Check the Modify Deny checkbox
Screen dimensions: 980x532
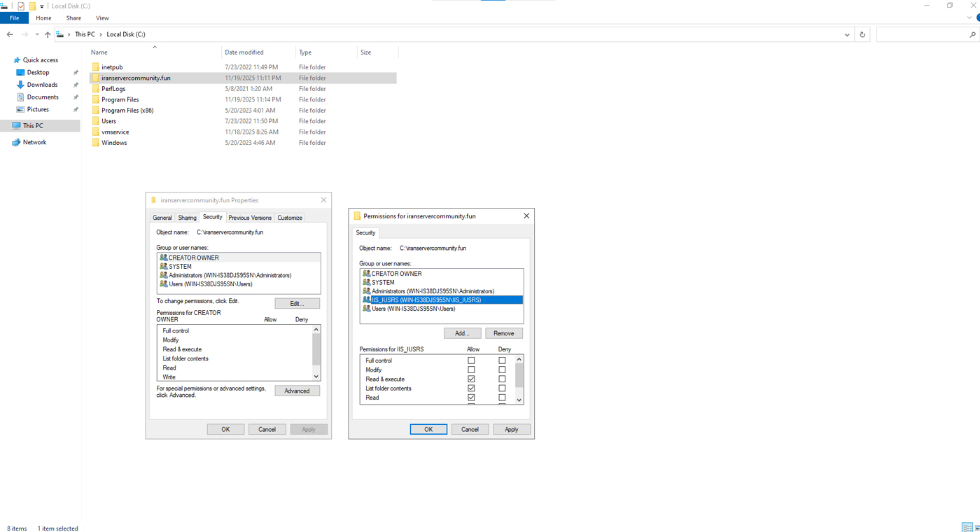(502, 370)
